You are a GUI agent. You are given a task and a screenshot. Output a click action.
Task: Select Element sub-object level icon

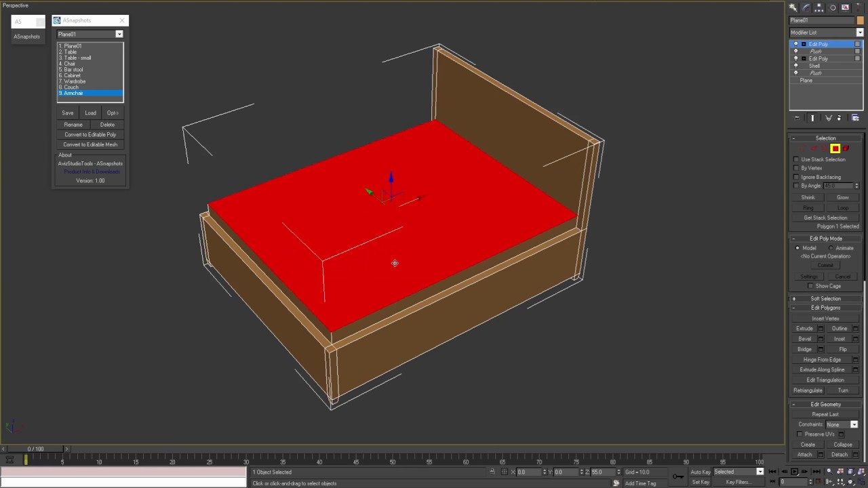point(846,148)
